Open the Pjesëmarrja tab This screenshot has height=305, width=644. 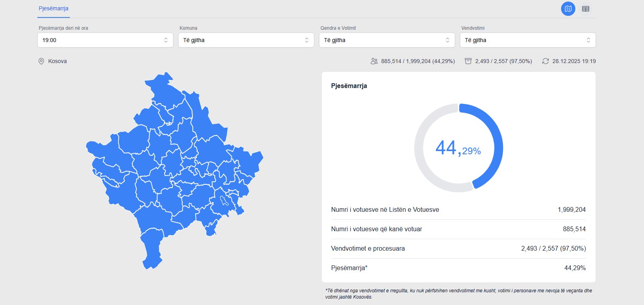pos(54,8)
